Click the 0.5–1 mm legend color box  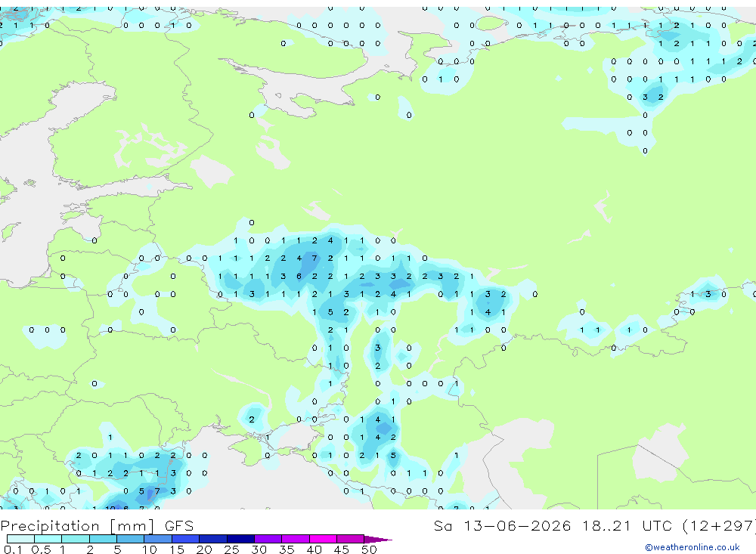tap(48, 539)
